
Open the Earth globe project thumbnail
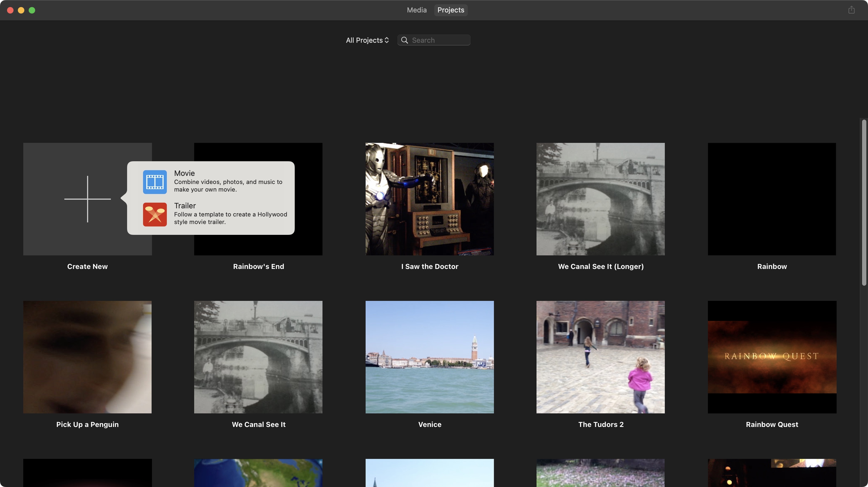pos(258,473)
